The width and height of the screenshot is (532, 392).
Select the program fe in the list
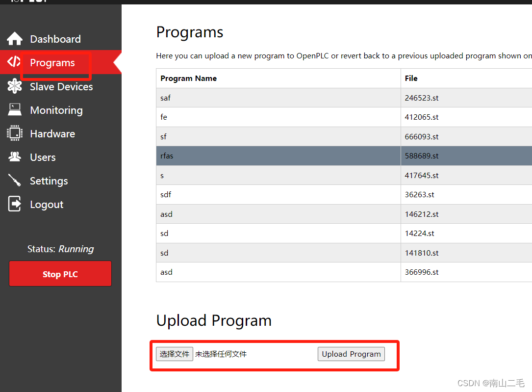[x=163, y=117]
